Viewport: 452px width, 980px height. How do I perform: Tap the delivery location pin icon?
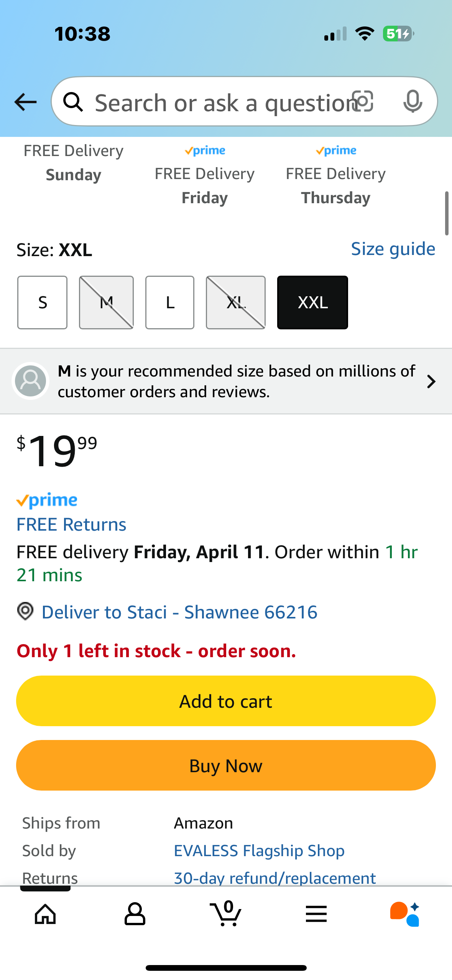point(26,611)
